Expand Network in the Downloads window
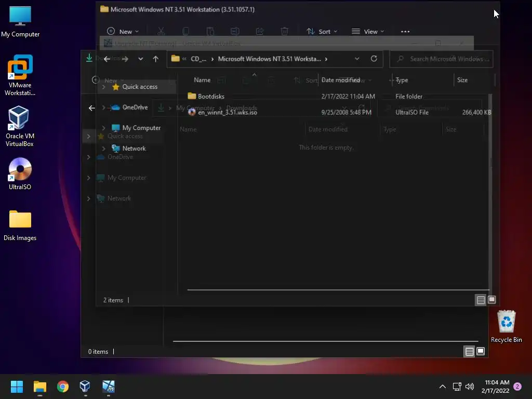Image resolution: width=532 pixels, height=399 pixels. click(x=88, y=198)
